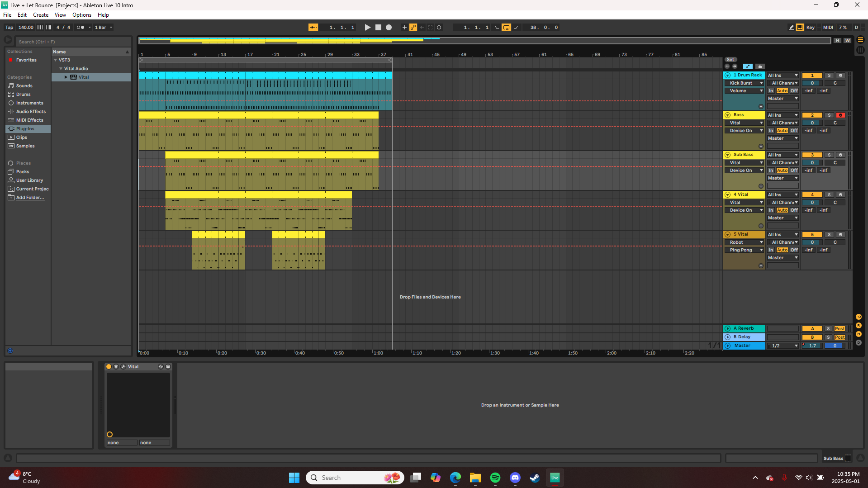Open the Options menu
868x488 pixels.
pos(82,15)
